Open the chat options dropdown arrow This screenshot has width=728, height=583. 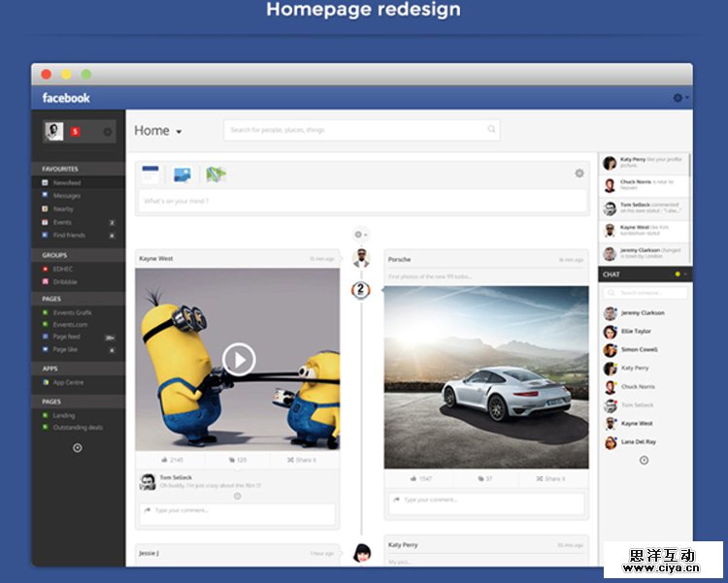(x=685, y=275)
